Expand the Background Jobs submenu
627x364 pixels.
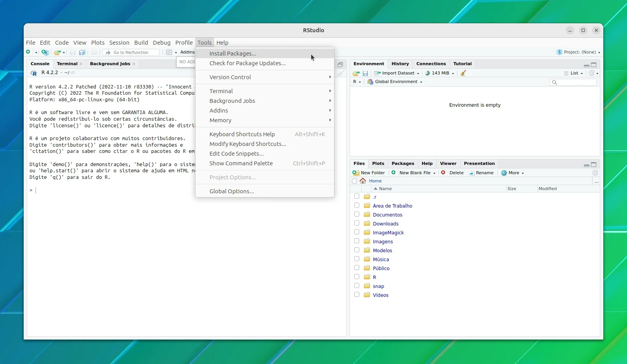point(265,101)
